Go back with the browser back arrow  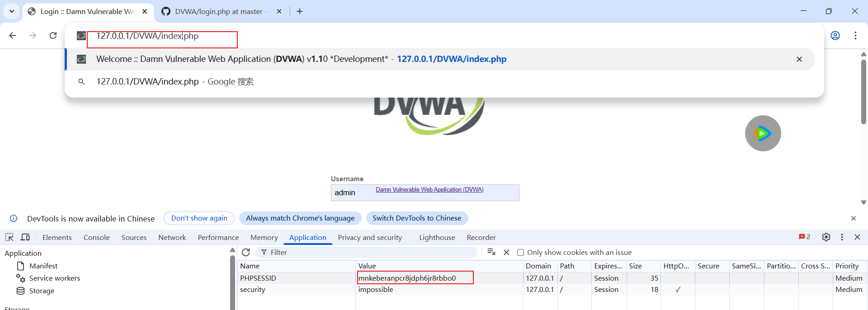pos(13,35)
